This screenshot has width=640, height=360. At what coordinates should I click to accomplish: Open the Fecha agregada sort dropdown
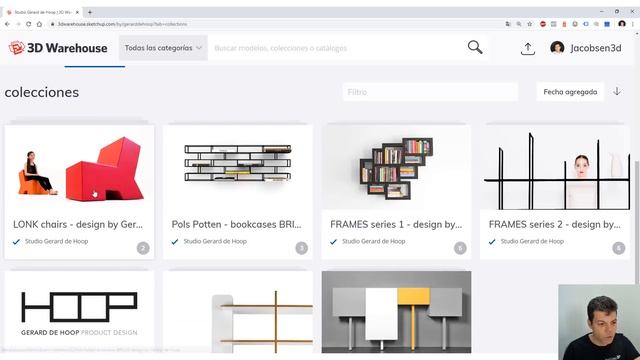tap(570, 92)
